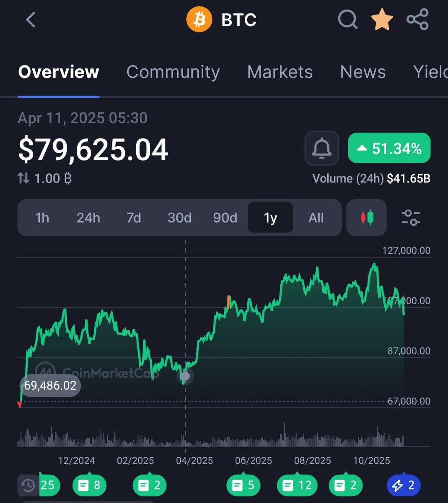The width and height of the screenshot is (448, 503).
Task: Select the 1y time range
Action: click(270, 218)
